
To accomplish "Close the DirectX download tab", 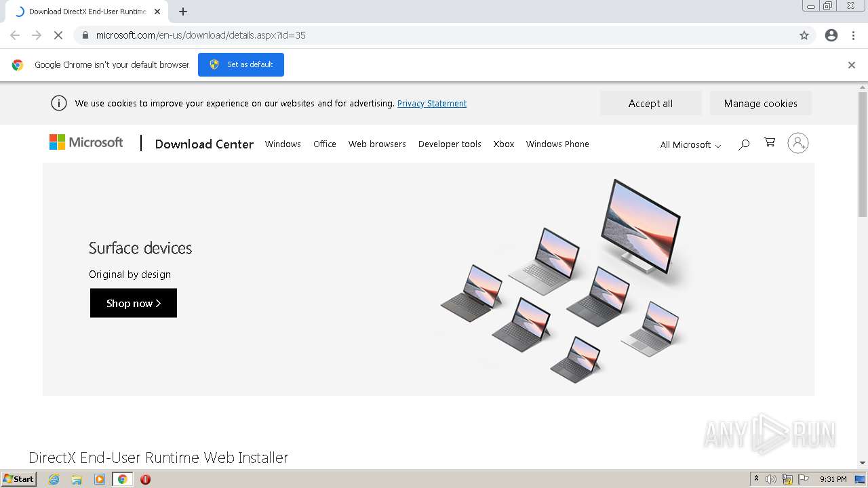I will [157, 12].
